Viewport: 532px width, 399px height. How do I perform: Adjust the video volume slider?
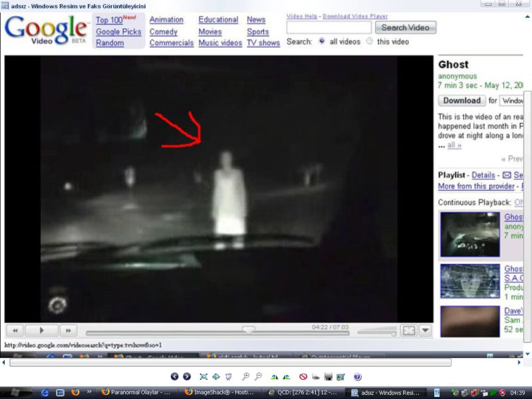point(377,332)
